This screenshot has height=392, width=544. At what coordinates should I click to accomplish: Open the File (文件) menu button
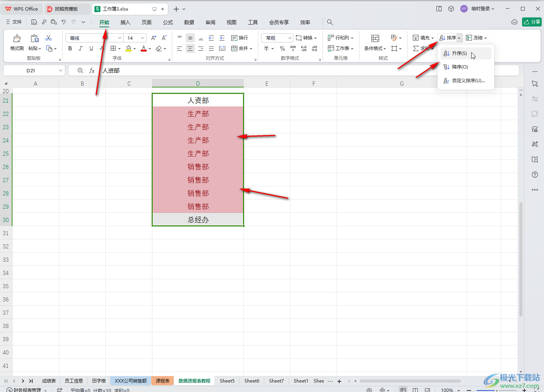(14, 22)
